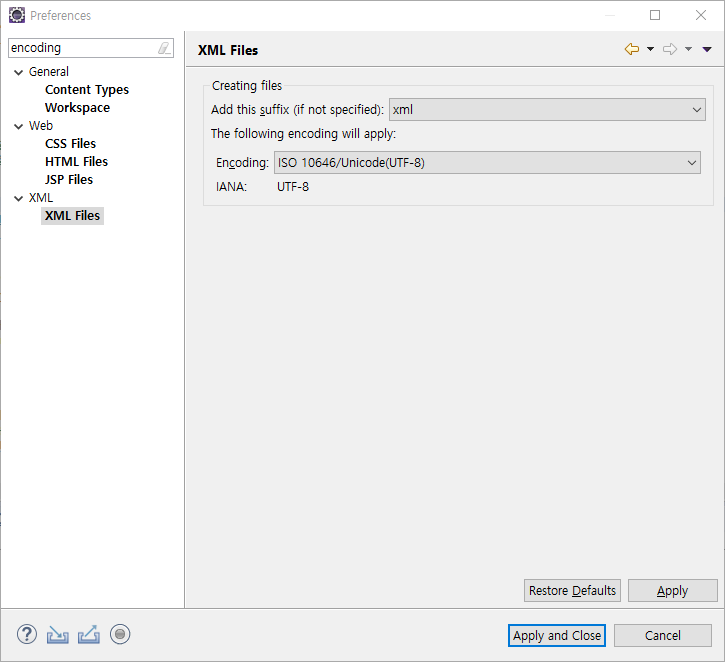The height and width of the screenshot is (662, 725).
Task: Click the XML Files page title
Action: (228, 50)
